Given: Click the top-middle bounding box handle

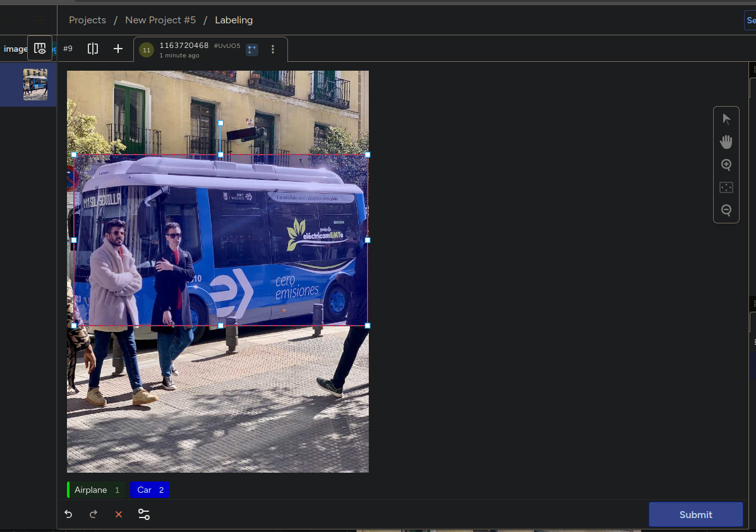Looking at the screenshot, I should click(x=221, y=155).
